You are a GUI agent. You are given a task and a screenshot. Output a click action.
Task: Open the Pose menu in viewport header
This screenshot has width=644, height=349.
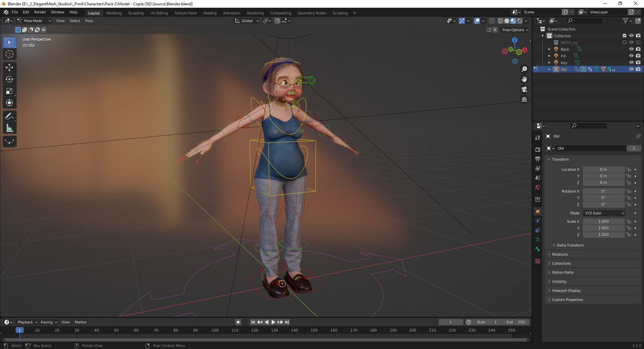(x=89, y=21)
